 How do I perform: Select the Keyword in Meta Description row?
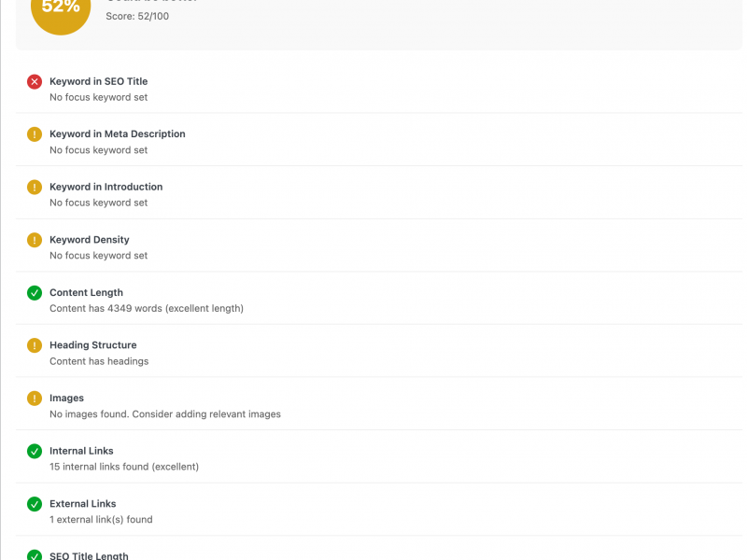[373, 141]
